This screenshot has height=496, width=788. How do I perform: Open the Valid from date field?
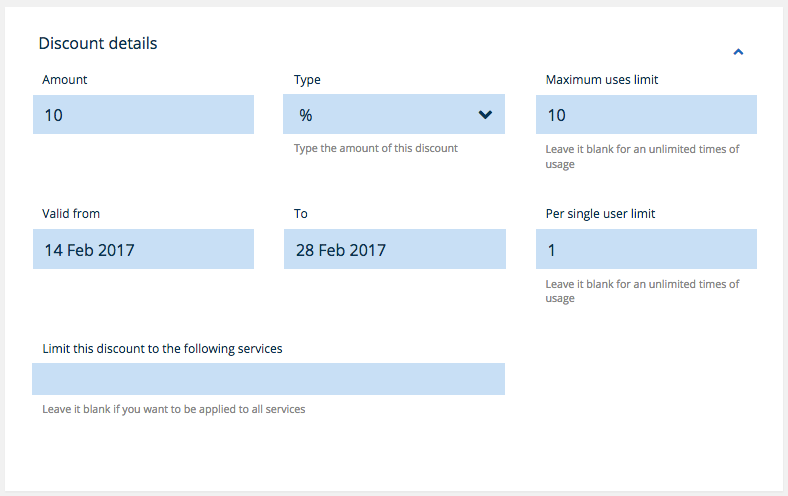point(143,250)
